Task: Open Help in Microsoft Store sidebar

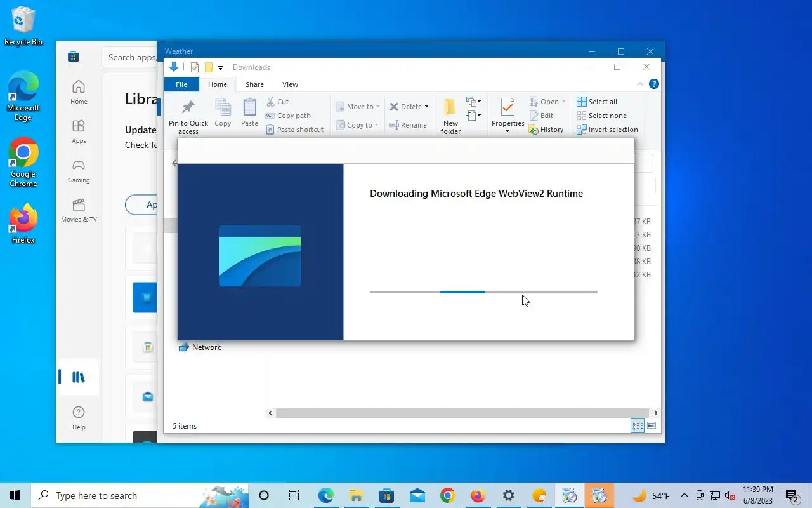Action: click(x=79, y=417)
